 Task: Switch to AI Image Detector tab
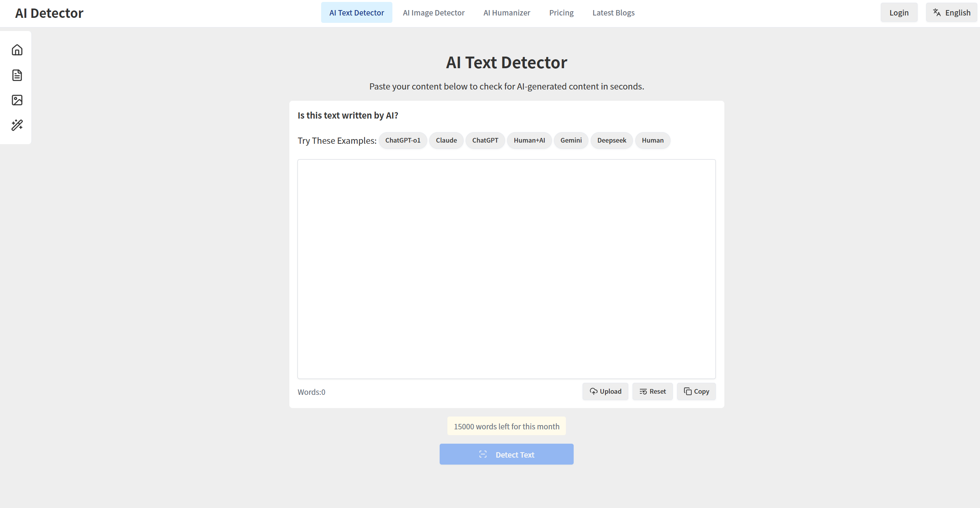(433, 13)
